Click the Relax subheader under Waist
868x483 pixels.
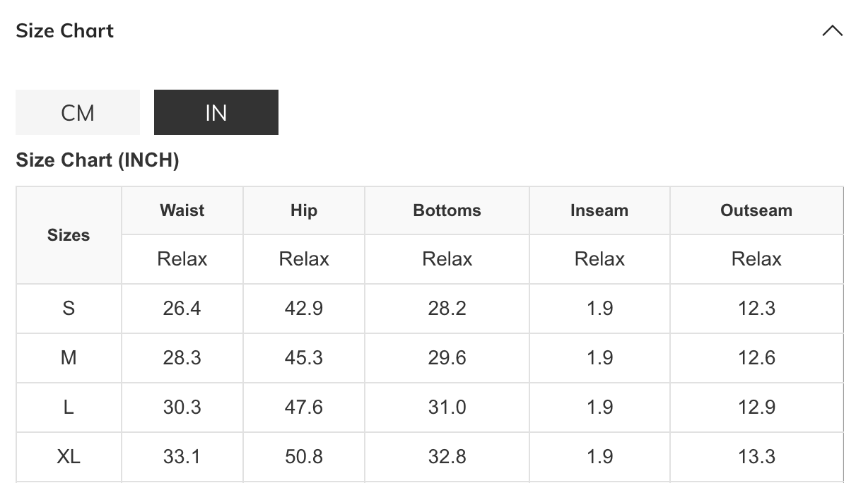(182, 259)
